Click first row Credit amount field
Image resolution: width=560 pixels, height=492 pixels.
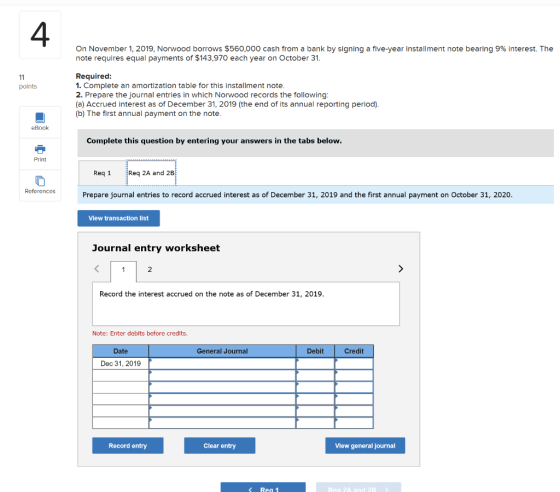(354, 363)
